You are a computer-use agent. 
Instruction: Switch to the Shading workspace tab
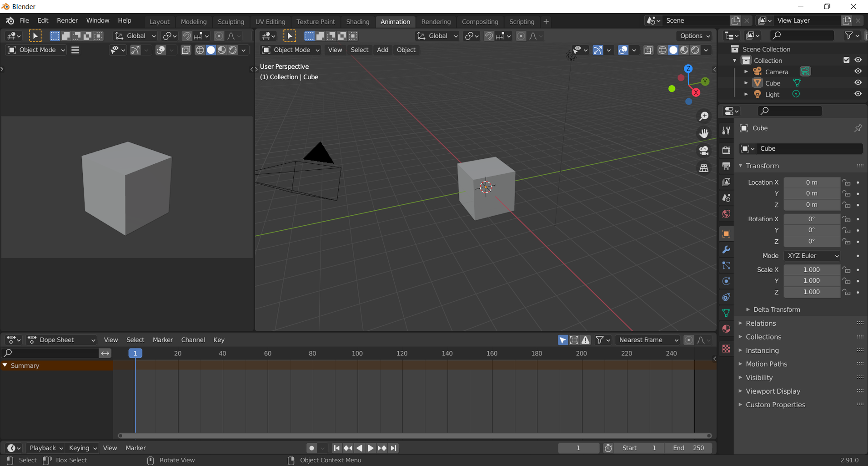click(357, 21)
